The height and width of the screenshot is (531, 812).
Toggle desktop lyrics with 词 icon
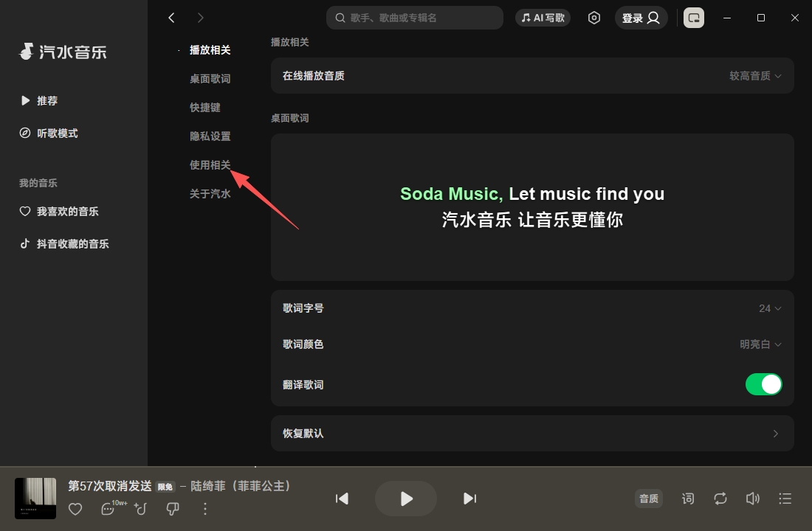[x=688, y=499]
